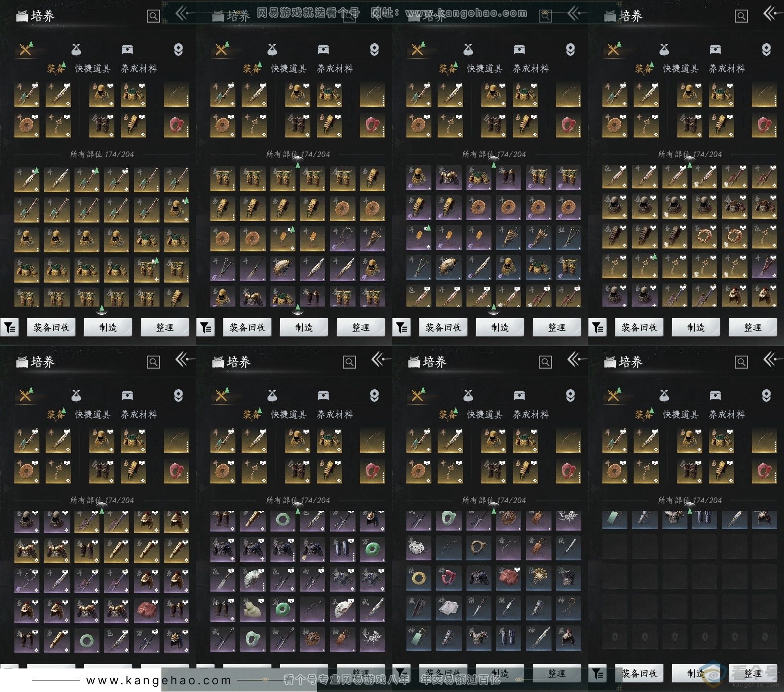
Task: Collapse bottom-left panel via double-arrow icon
Action: (x=184, y=360)
